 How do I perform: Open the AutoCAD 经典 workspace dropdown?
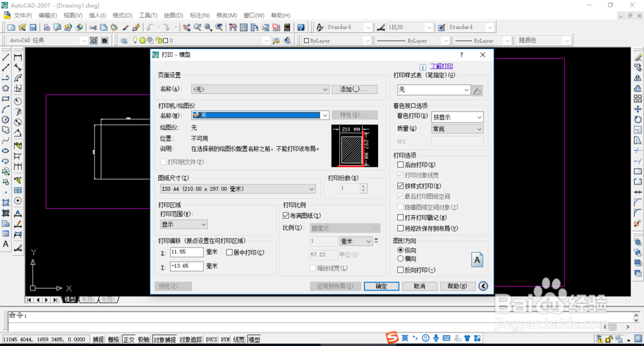48,41
